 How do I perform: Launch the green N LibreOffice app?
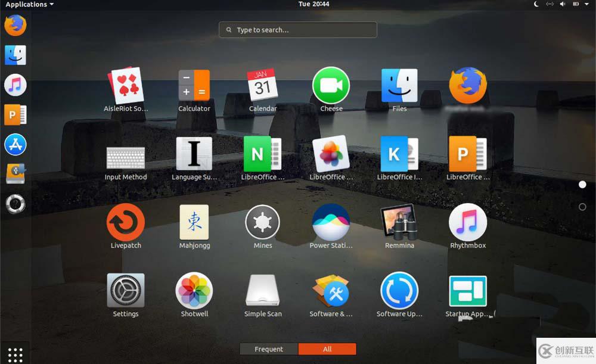click(263, 154)
